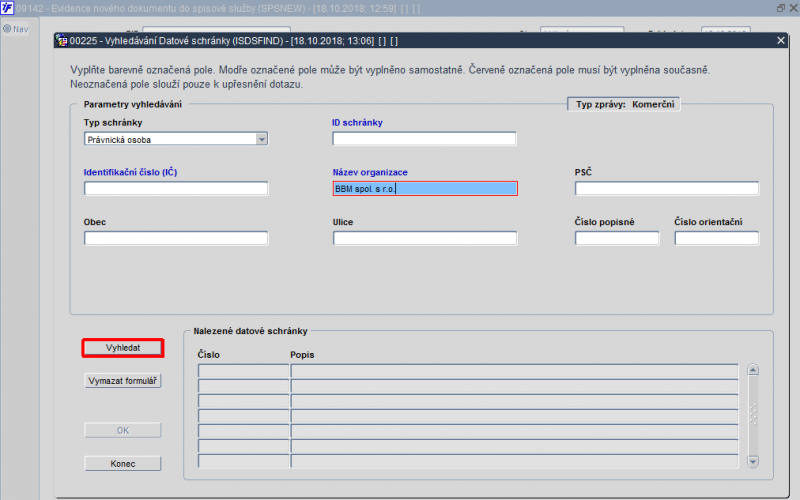Clear the form with Vymazat formulář

(x=122, y=381)
